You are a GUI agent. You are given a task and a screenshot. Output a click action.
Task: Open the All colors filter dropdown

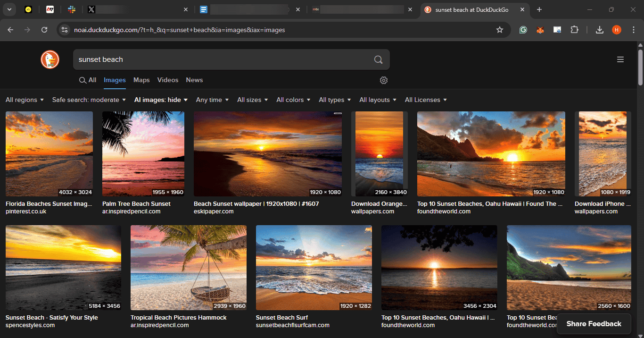coord(293,100)
